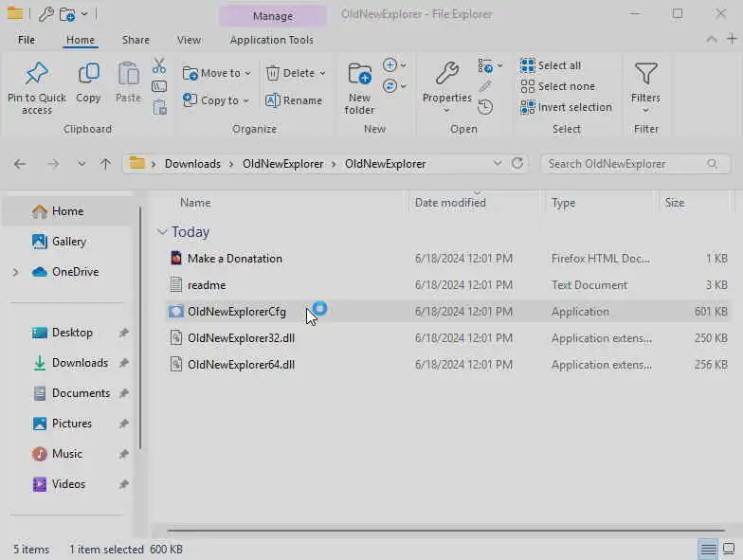Open New item dropdown icon
This screenshot has height=560, width=743.
pos(394,64)
